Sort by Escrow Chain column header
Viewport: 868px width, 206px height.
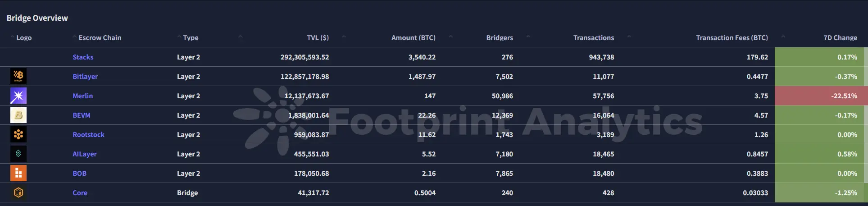pos(100,38)
